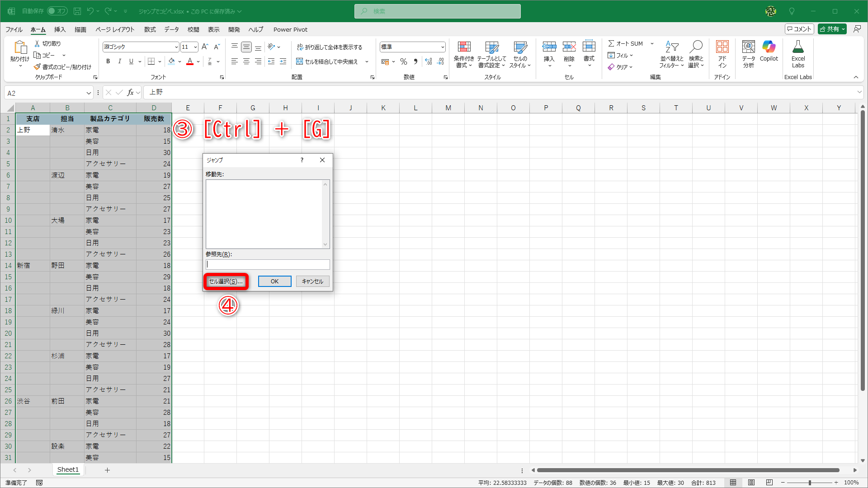Expand the font name dropdown
The height and width of the screenshot is (488, 868).
pyautogui.click(x=176, y=47)
